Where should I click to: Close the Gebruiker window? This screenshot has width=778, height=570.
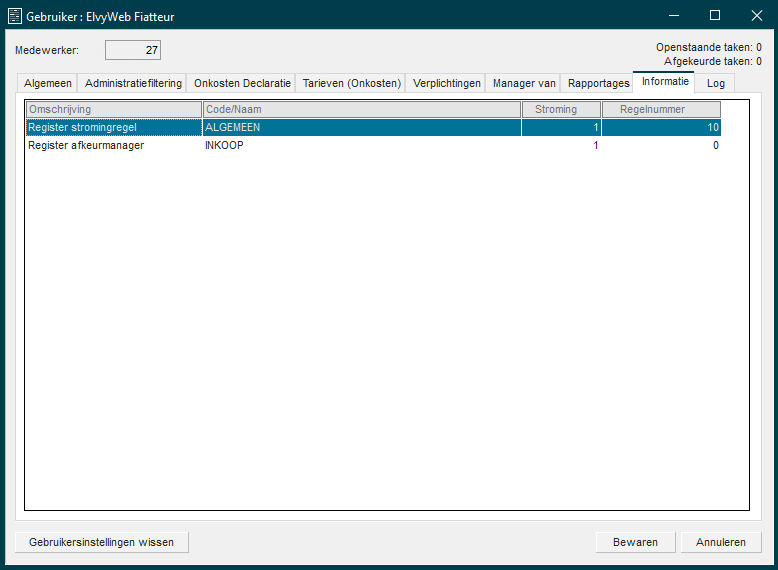(756, 16)
